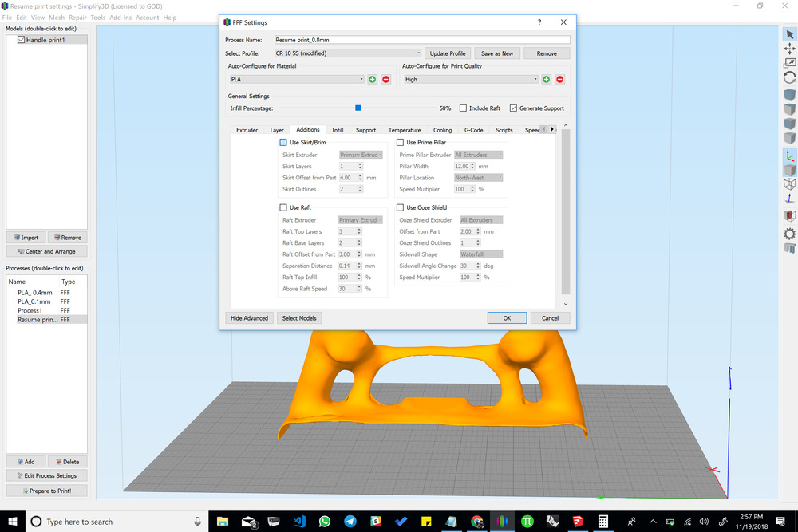This screenshot has width=798, height=532.
Task: Click OK to confirm settings
Action: [507, 318]
